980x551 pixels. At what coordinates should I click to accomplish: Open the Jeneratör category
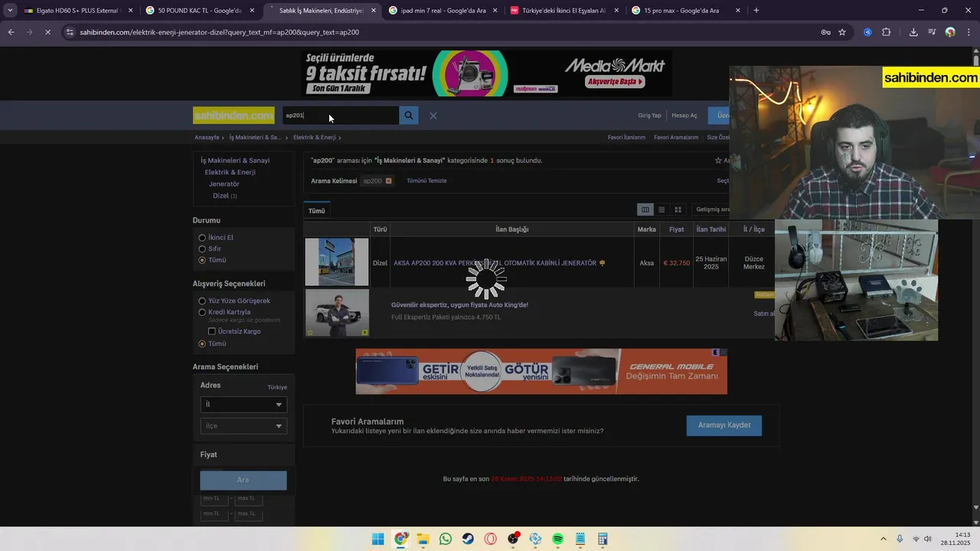tap(224, 184)
